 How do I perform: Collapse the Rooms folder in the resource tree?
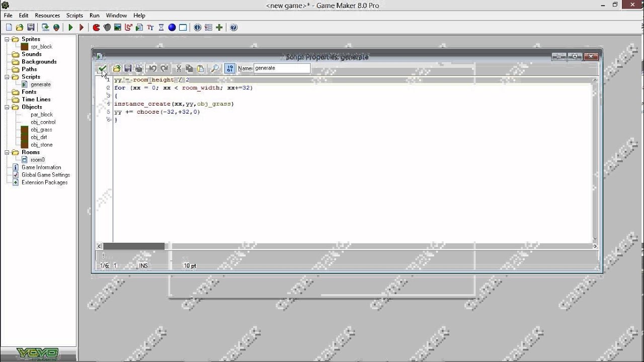[7, 152]
